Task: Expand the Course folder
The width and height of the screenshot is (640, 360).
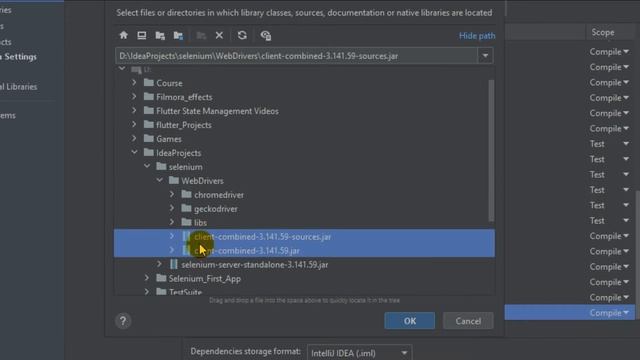Action: point(134,83)
